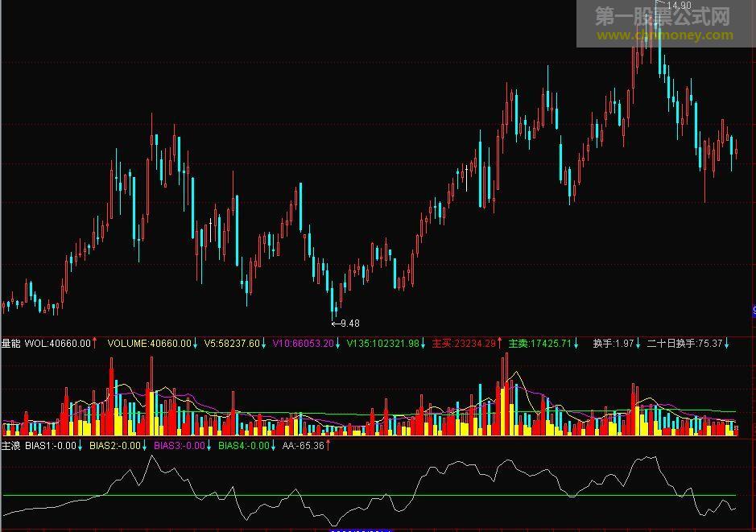Click the cyan down arrow after VOLUME:40660.00
The width and height of the screenshot is (756, 532).
point(196,343)
